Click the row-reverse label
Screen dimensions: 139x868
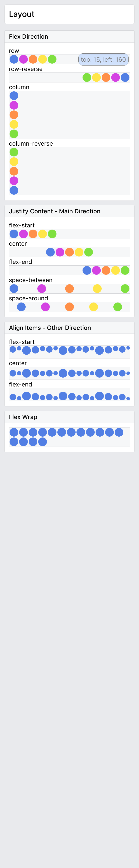(x=26, y=69)
